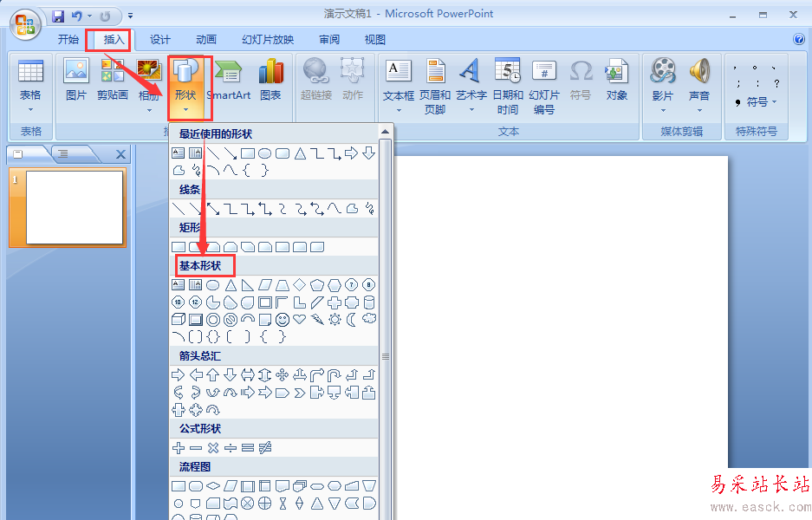Image resolution: width=812 pixels, height=520 pixels.
Task: Switch to the 开始 tab
Action: 68,39
